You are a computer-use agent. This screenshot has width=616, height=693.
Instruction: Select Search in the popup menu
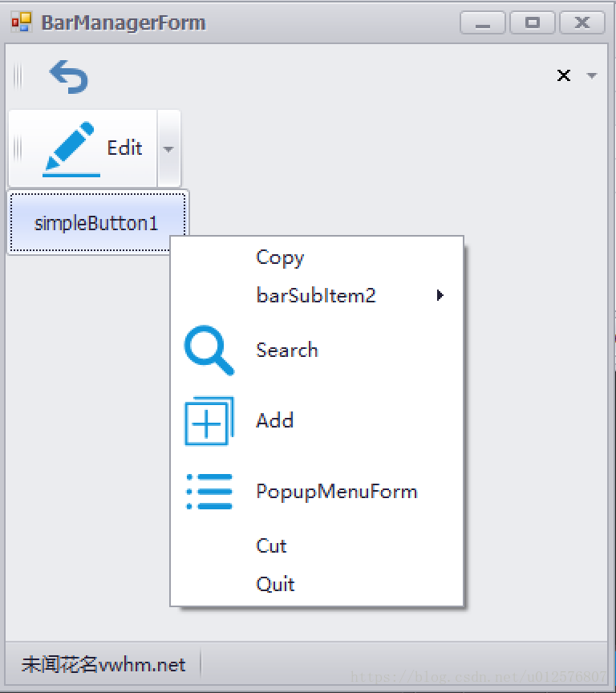[316, 350]
